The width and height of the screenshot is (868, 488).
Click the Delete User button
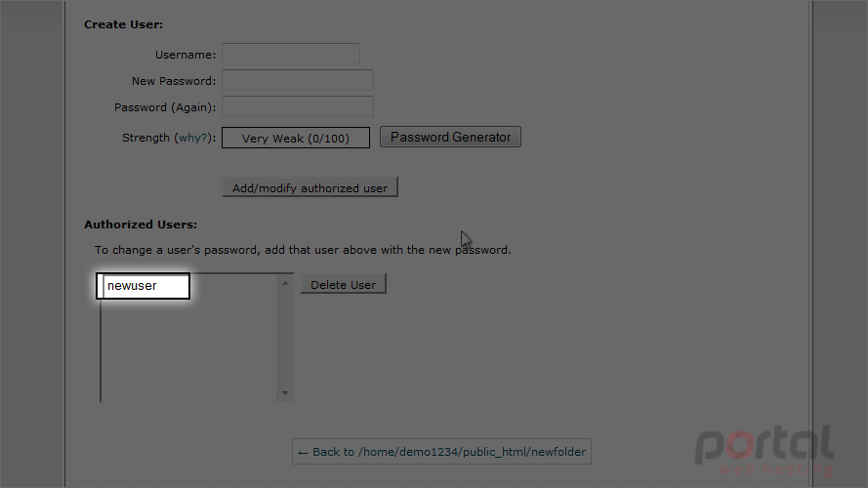(x=344, y=284)
